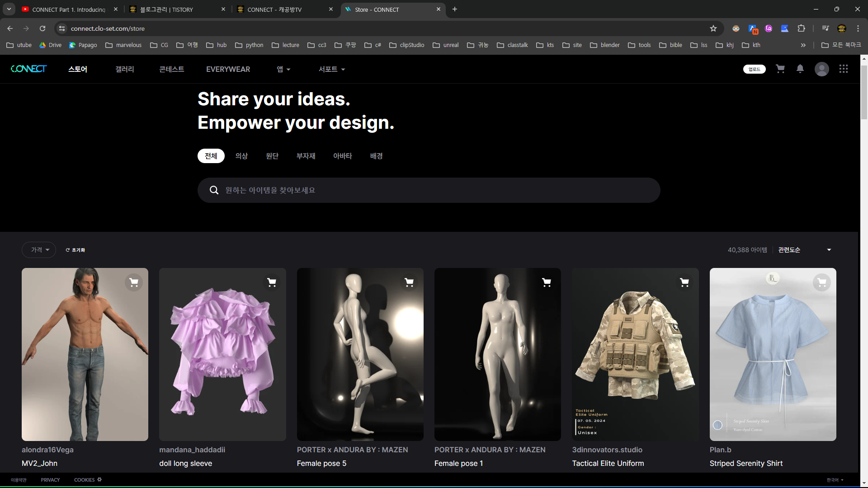Click cookies settings gear icon
Screen dimensions: 868x488
99,479
